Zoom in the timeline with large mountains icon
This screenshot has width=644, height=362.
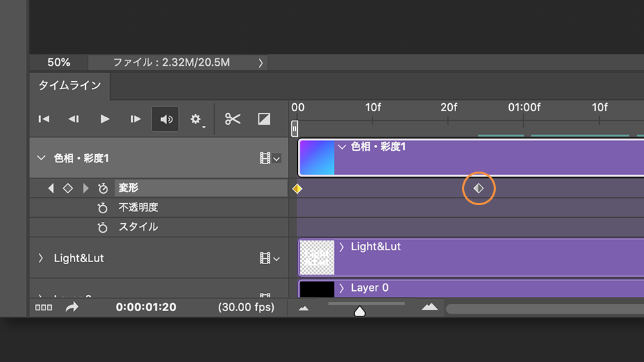(429, 307)
